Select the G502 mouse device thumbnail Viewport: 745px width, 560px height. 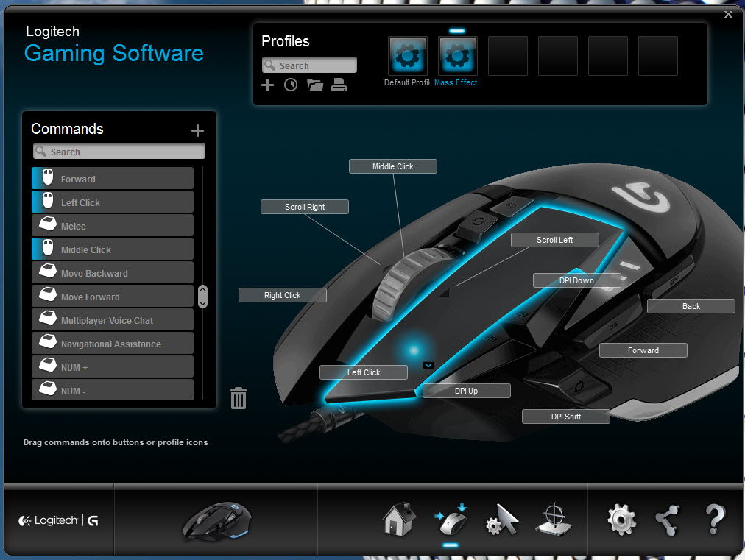tap(217, 521)
